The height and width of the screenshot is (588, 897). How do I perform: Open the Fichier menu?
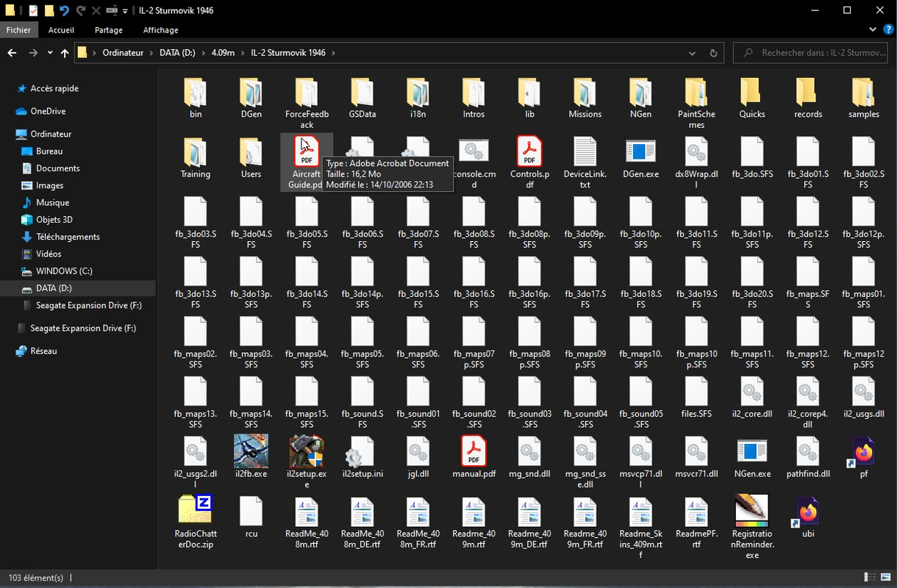pos(18,30)
